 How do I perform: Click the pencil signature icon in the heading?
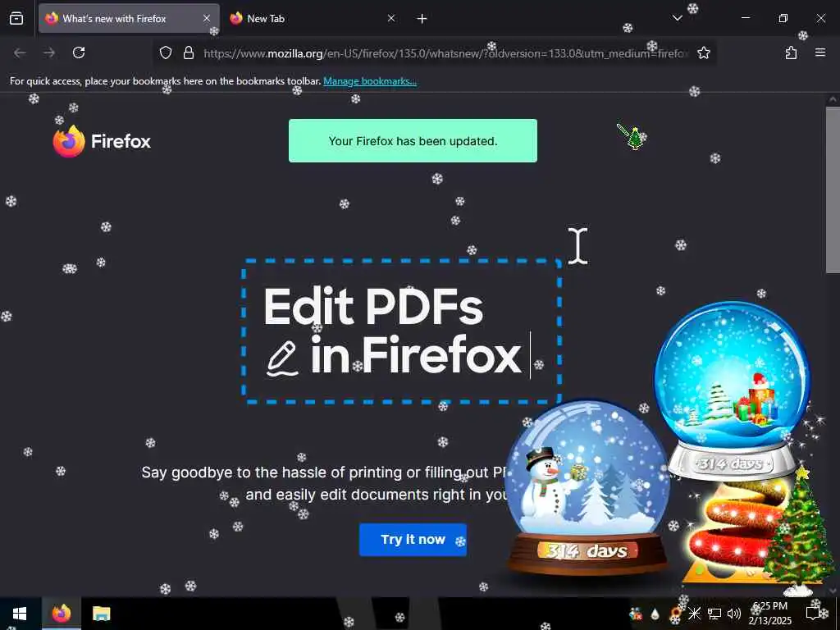point(282,358)
